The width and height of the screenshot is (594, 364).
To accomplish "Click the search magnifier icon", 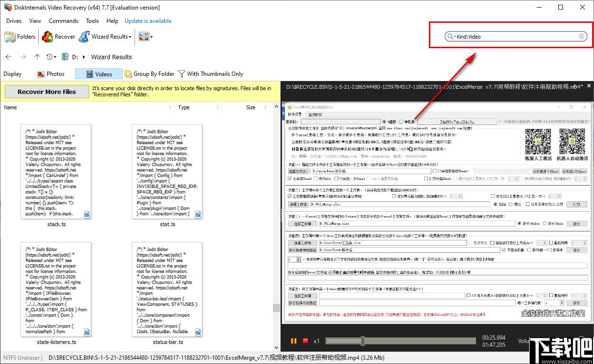I will pos(449,37).
